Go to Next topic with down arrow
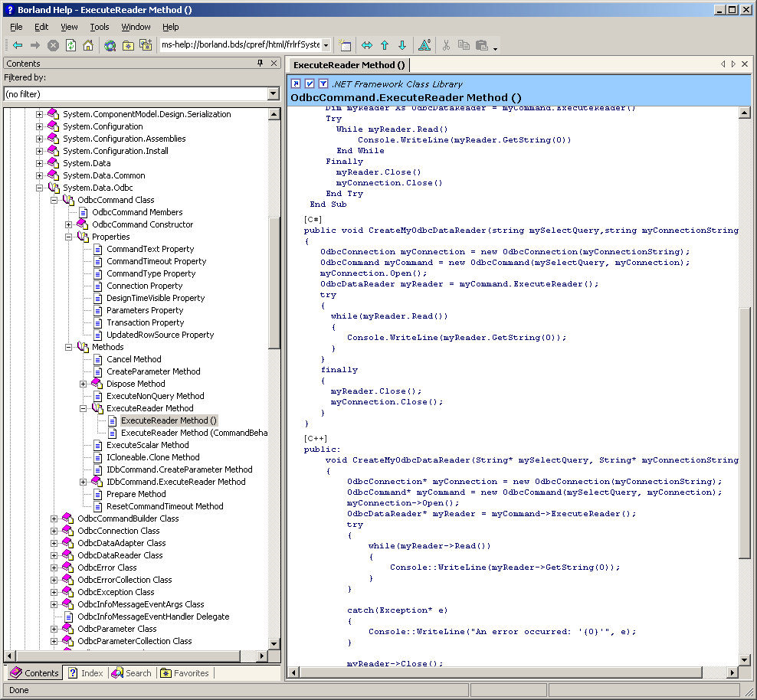 point(402,45)
